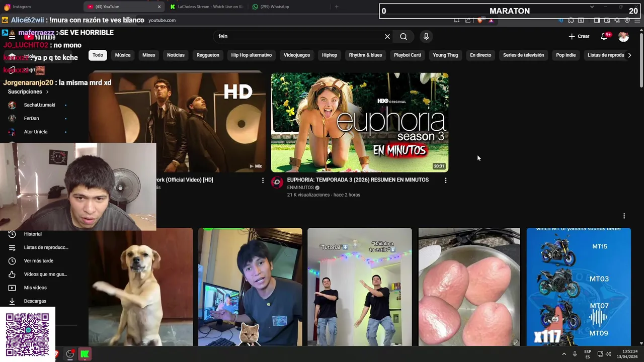Open the Yamaha MT motorcycles Short
This screenshot has width=644, height=362.
click(579, 287)
